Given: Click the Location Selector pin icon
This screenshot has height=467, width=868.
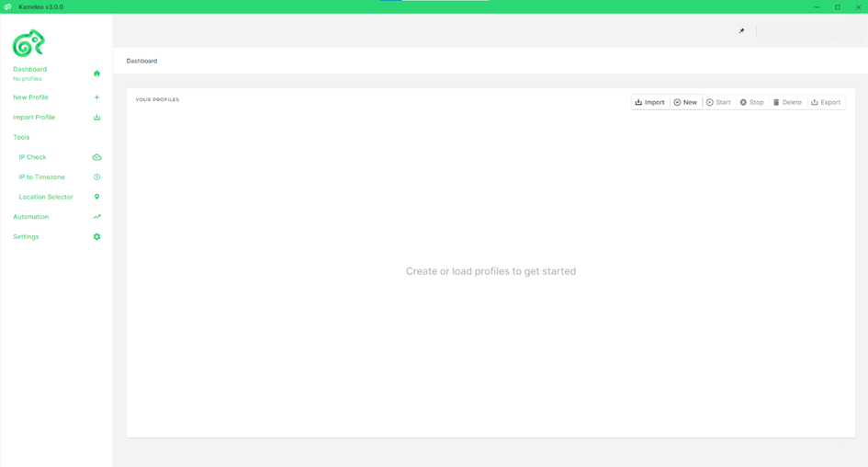Looking at the screenshot, I should [x=96, y=197].
